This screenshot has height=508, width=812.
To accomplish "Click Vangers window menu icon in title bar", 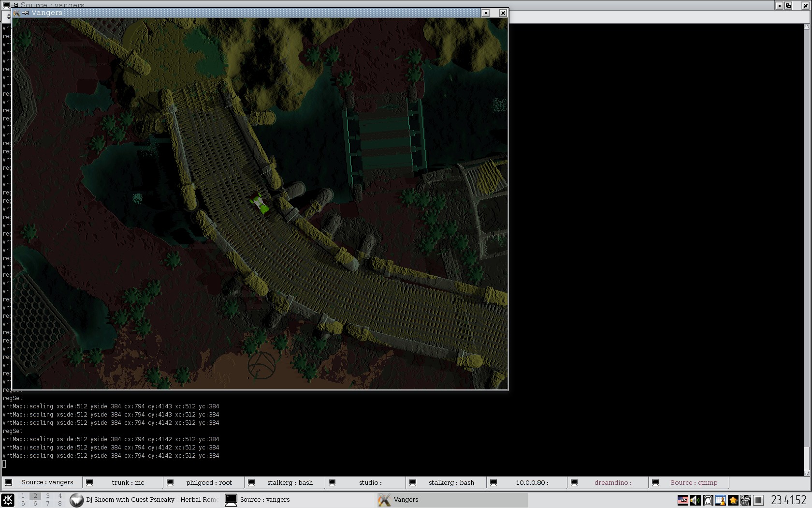I will click(16, 13).
